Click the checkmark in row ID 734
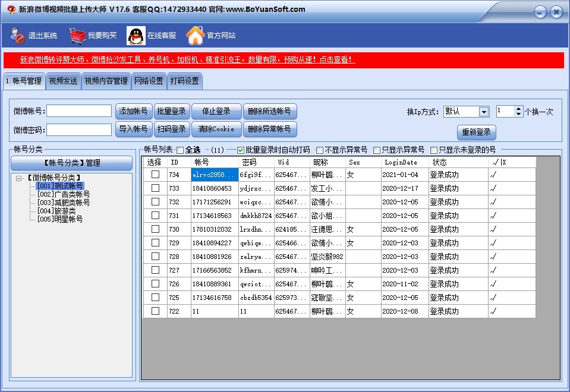Image resolution: width=570 pixels, height=392 pixels. click(493, 175)
